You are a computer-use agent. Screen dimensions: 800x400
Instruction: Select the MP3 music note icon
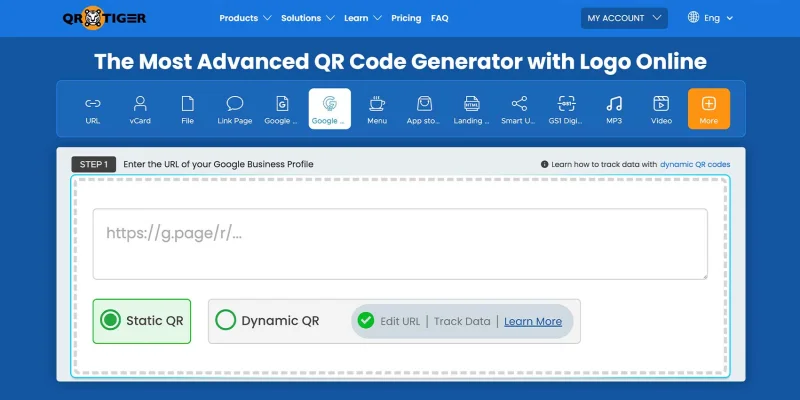click(x=614, y=109)
